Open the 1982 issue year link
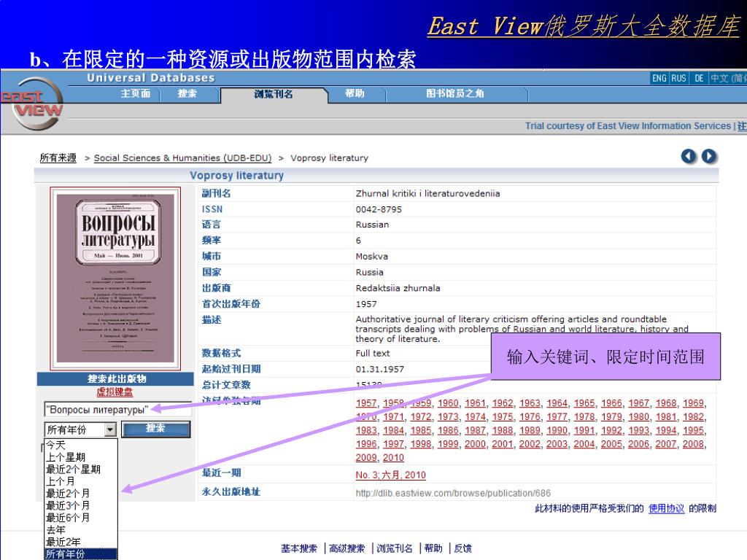 pyautogui.click(x=693, y=416)
